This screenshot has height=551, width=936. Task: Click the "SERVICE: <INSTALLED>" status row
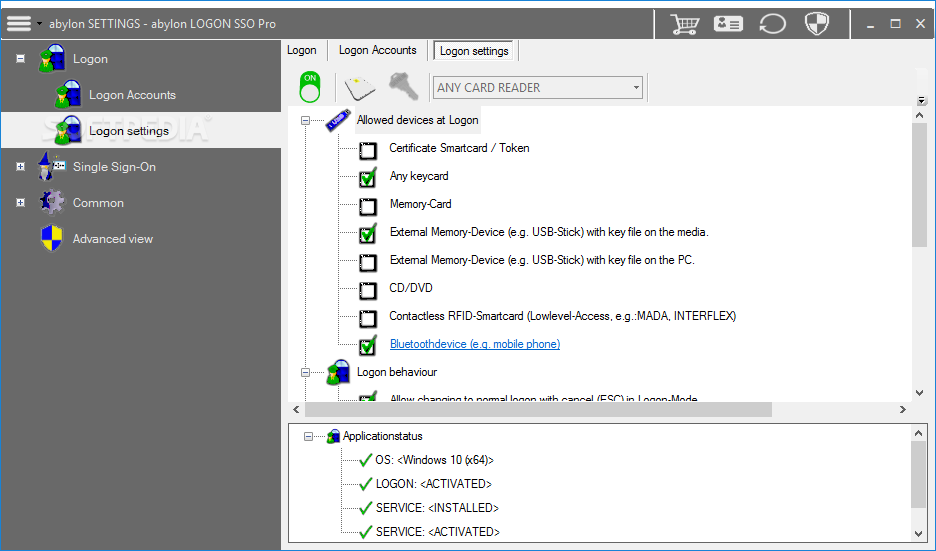pos(437,508)
